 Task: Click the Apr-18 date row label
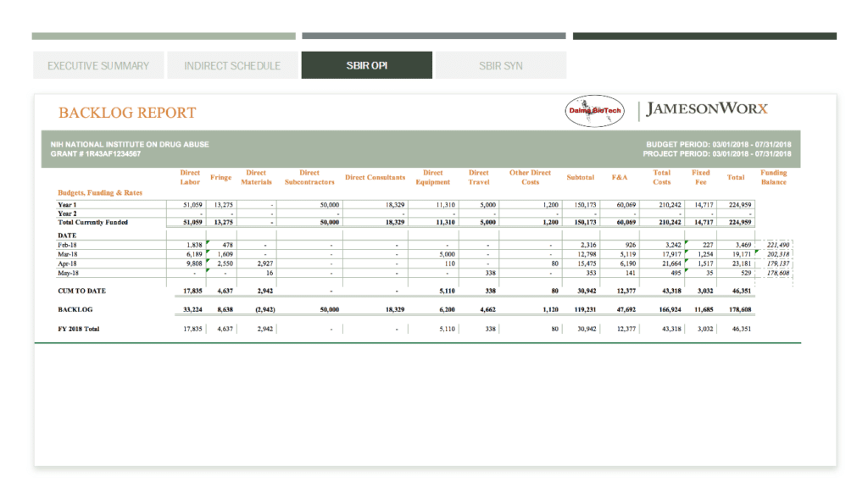[x=67, y=264]
